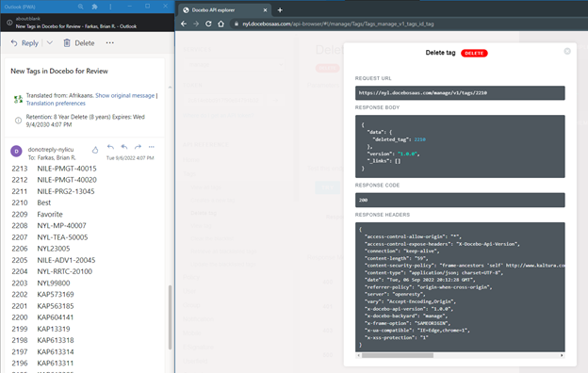Click the reply arrow icon in the message header
The width and height of the screenshot is (588, 373).
110,147
